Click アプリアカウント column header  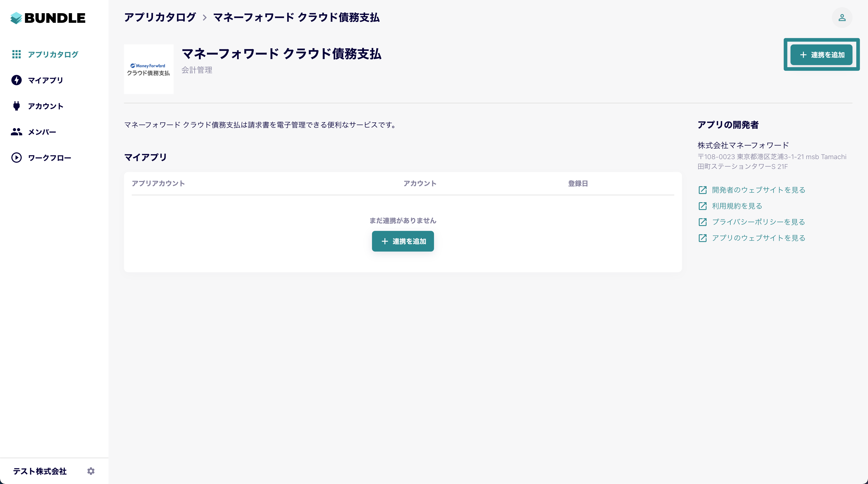(158, 183)
